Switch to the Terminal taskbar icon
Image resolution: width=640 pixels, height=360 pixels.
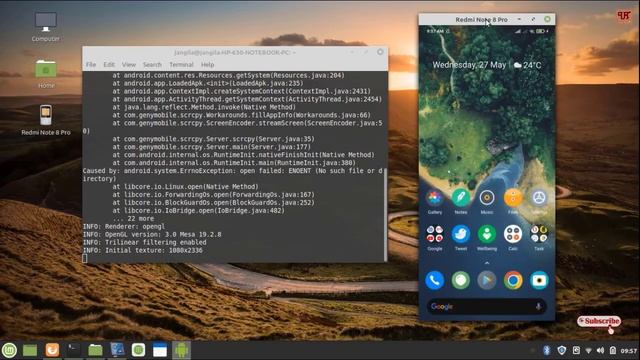coord(73,350)
